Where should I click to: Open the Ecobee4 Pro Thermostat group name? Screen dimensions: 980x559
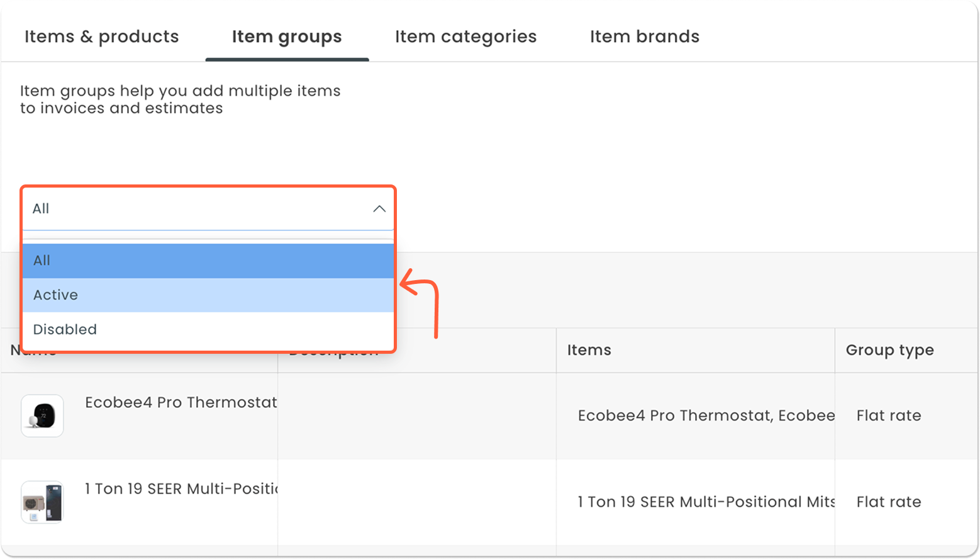[181, 403]
